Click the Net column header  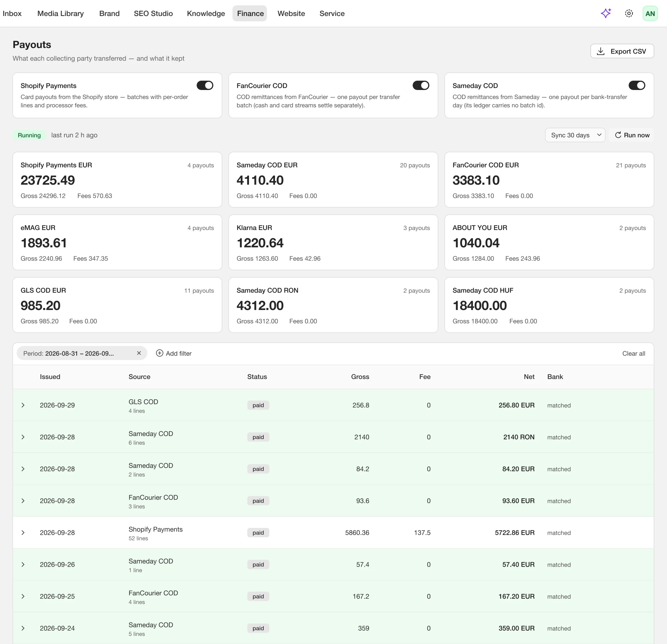[x=529, y=376]
